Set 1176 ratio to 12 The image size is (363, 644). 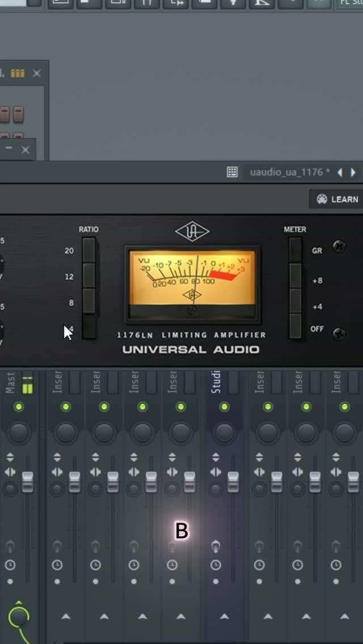89,276
